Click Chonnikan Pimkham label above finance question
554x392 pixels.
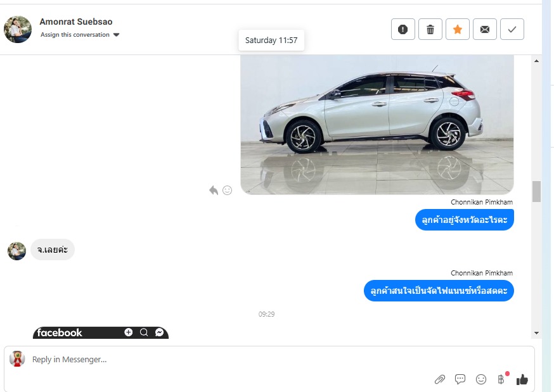coord(482,273)
